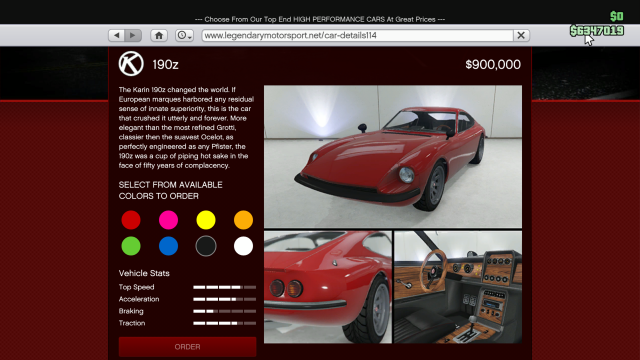Viewport: 640px width, 360px height.
Task: Click the browser forward arrow
Action: click(133, 36)
